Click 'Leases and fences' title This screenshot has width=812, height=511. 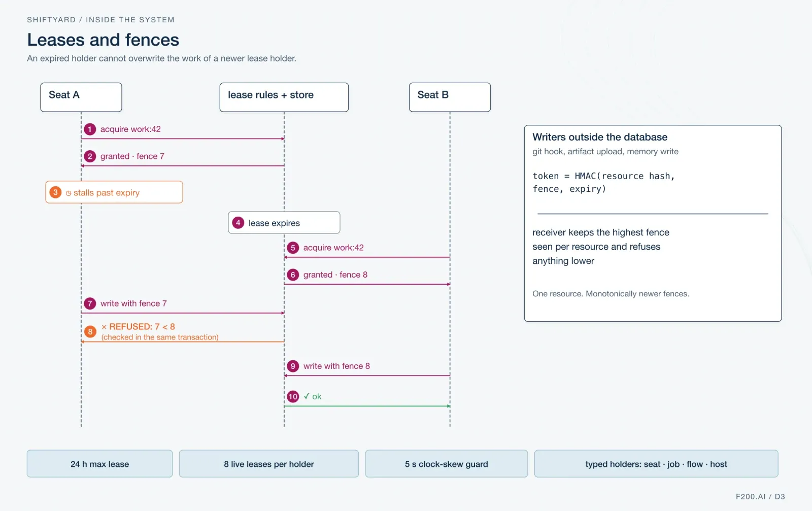[x=103, y=40]
